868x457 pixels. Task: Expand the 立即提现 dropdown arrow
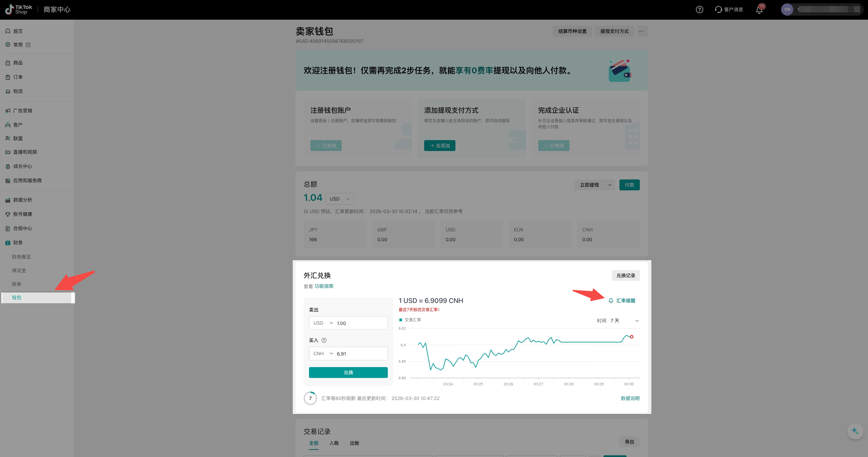(x=610, y=185)
